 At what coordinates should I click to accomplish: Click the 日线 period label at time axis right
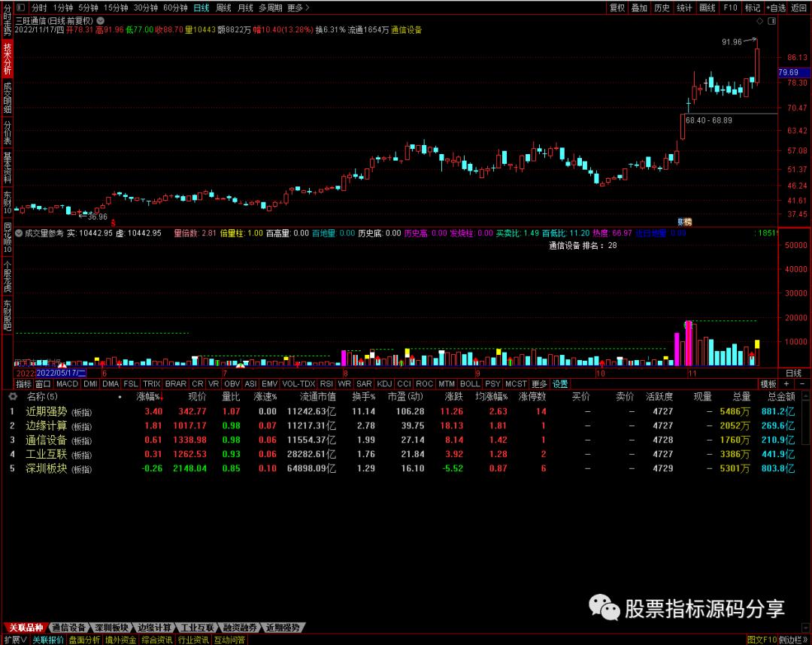[x=793, y=373]
